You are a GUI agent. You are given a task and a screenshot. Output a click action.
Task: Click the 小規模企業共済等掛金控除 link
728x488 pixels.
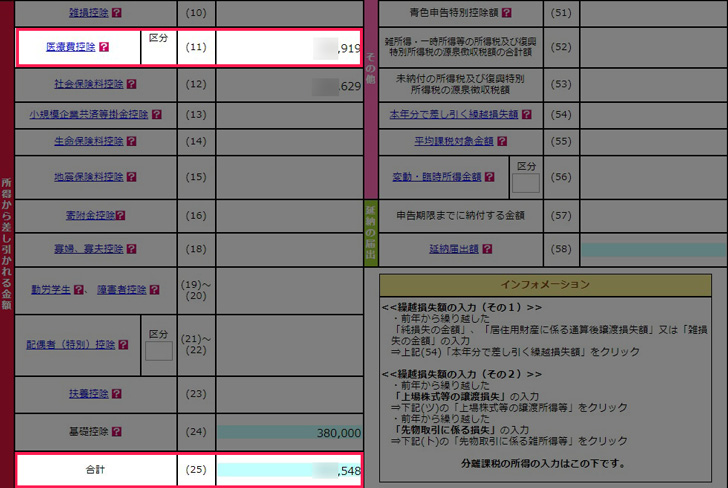pyautogui.click(x=88, y=114)
